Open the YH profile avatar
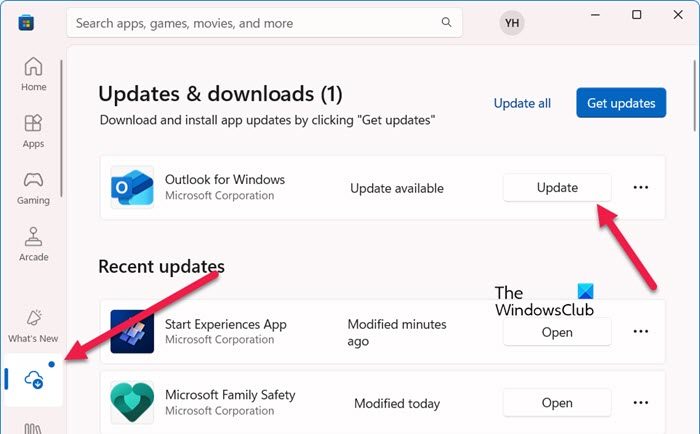This screenshot has width=700, height=434. 512,22
